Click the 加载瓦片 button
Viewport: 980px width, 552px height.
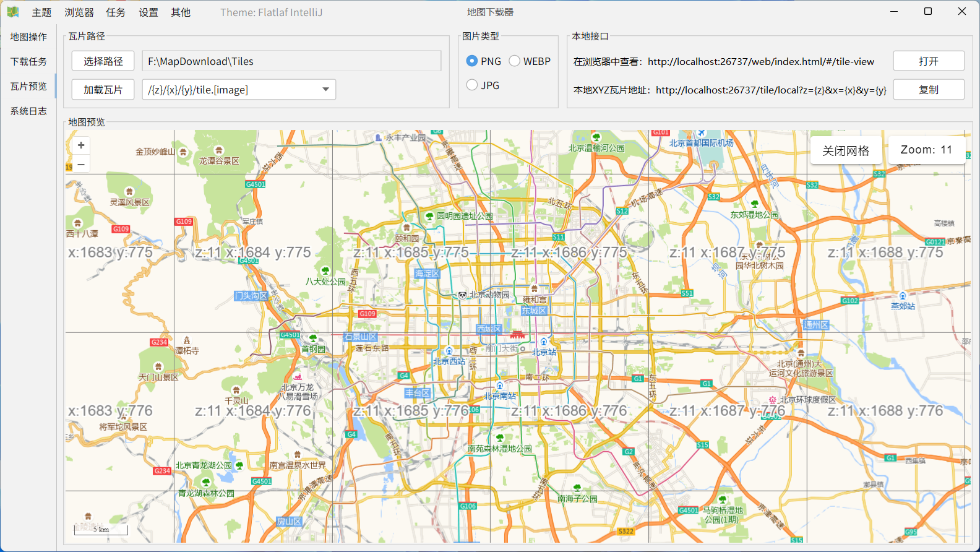(103, 90)
